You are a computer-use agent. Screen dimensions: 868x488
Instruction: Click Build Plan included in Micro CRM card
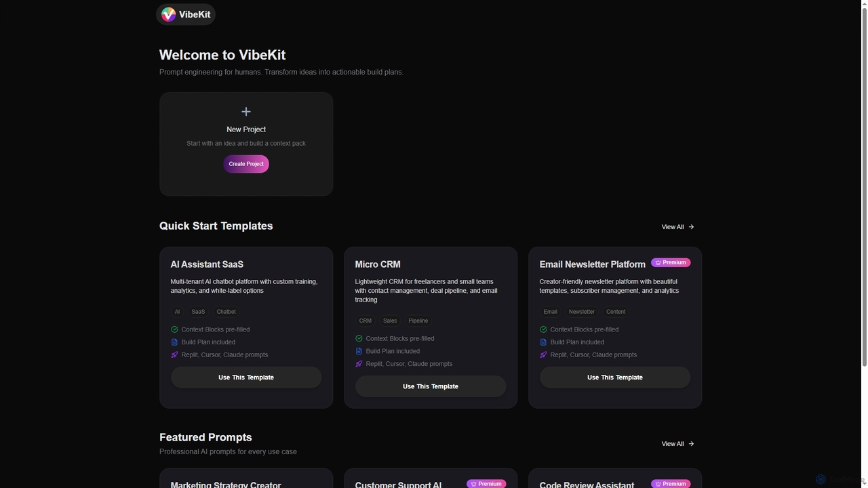tap(393, 351)
